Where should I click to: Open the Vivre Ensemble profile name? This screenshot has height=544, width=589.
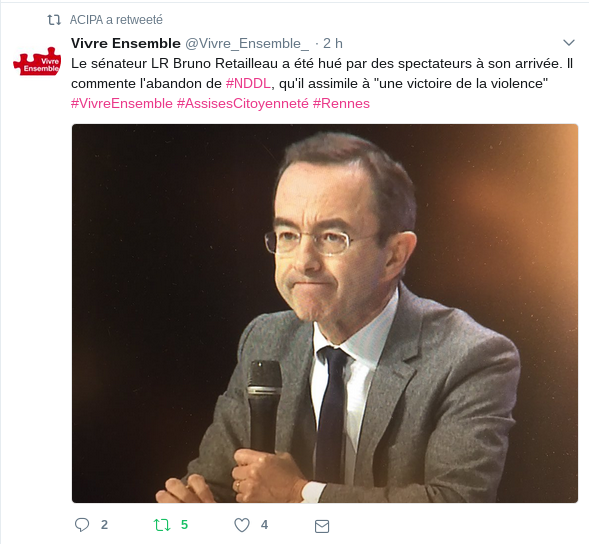(x=126, y=43)
